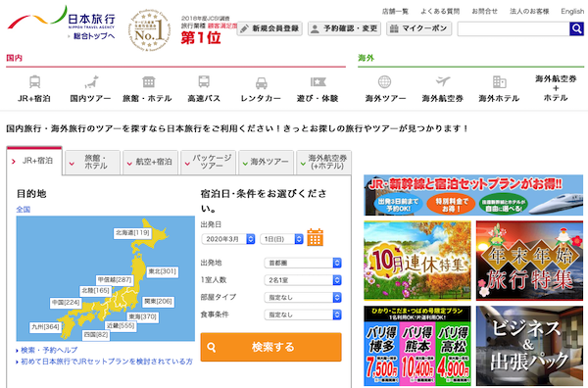Select 九州[364] on the map

tap(45, 327)
